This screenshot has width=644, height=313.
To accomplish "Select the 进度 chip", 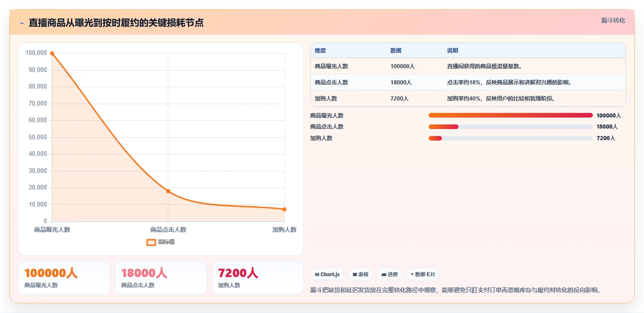I will point(389,274).
